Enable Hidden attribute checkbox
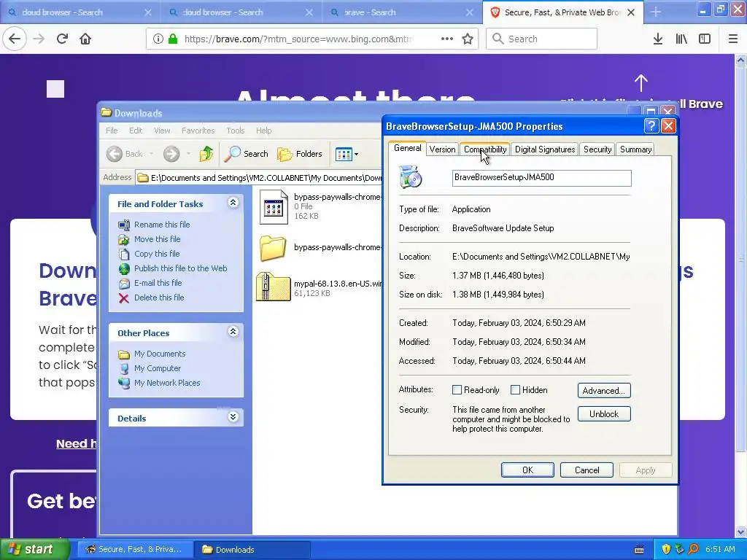Viewport: 747px width, 560px height. (515, 390)
